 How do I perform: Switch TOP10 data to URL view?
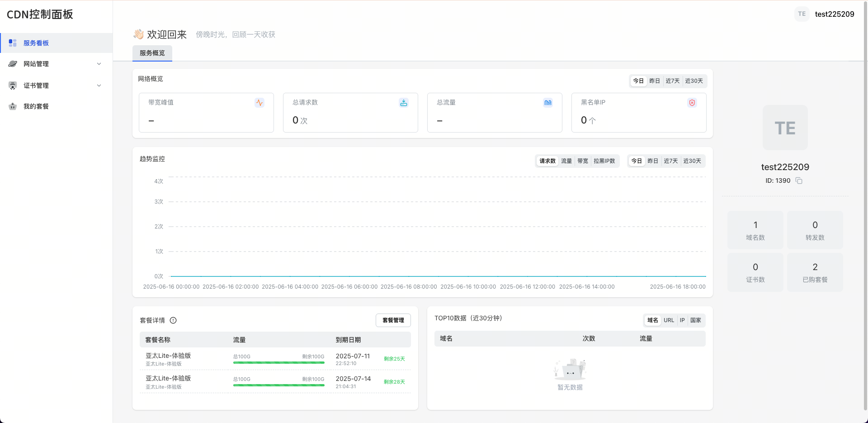669,320
